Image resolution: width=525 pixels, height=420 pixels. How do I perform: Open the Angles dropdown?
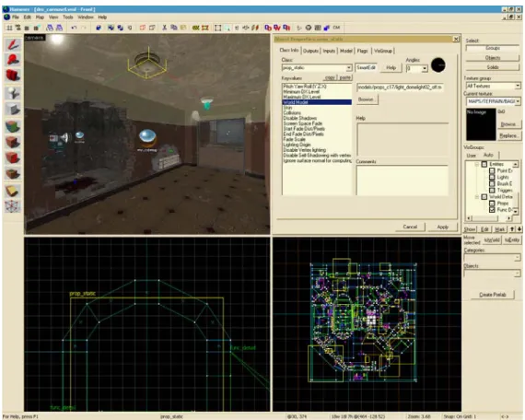pyautogui.click(x=425, y=69)
